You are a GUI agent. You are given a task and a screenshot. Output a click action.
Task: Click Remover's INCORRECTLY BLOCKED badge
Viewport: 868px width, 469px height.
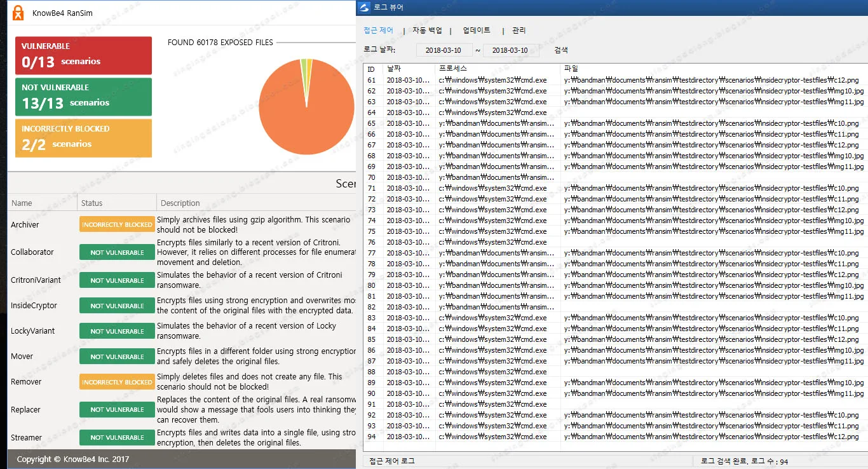click(x=117, y=382)
